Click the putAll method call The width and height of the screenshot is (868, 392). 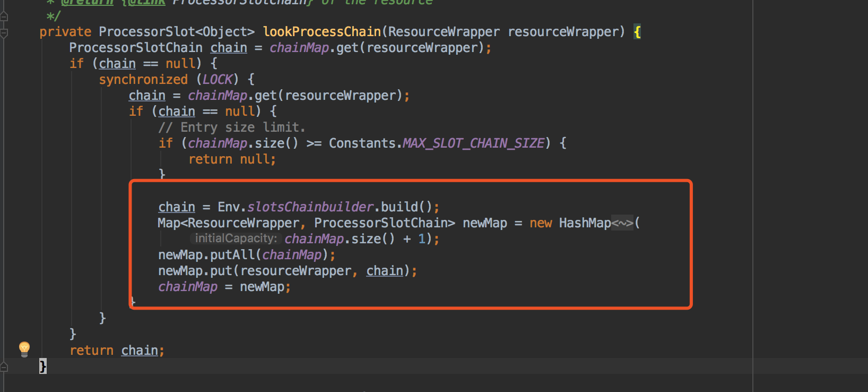232,255
